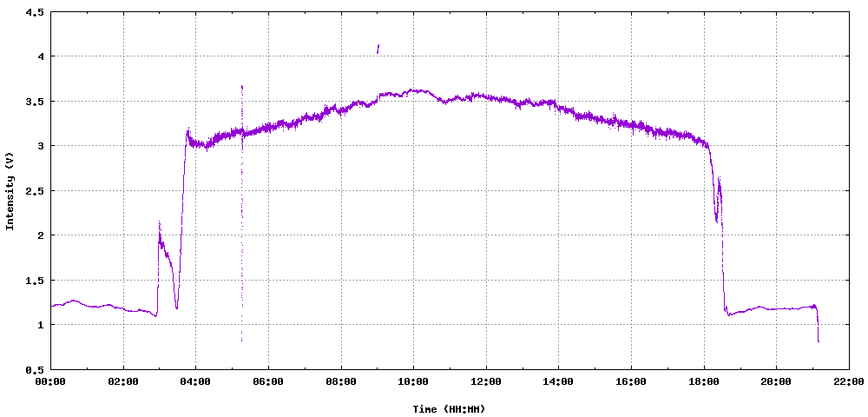Click the 00:00 x-axis tick label
This screenshot has height=417, width=868.
point(51,381)
